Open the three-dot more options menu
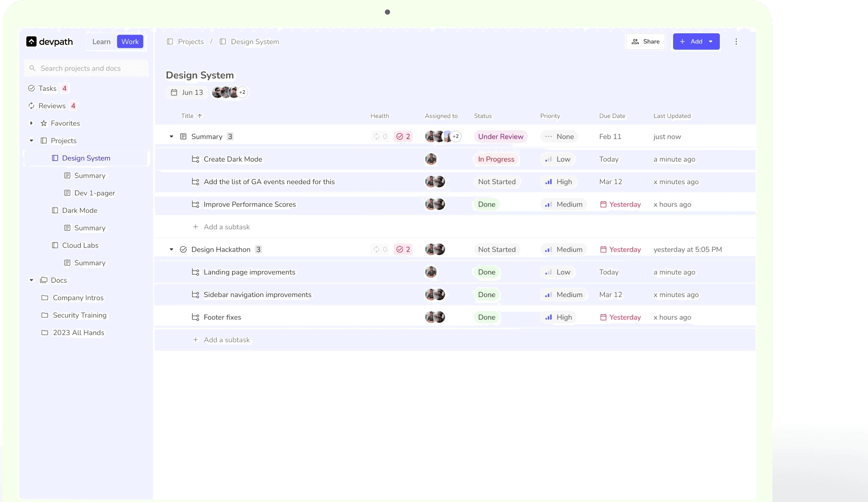Screen dimensions: 868x502 coord(736,41)
